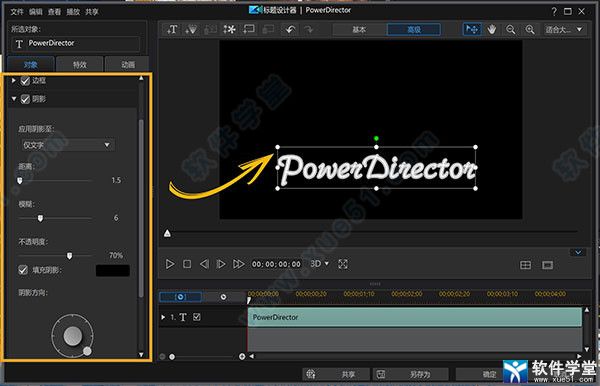Click the selected object name field

point(76,44)
